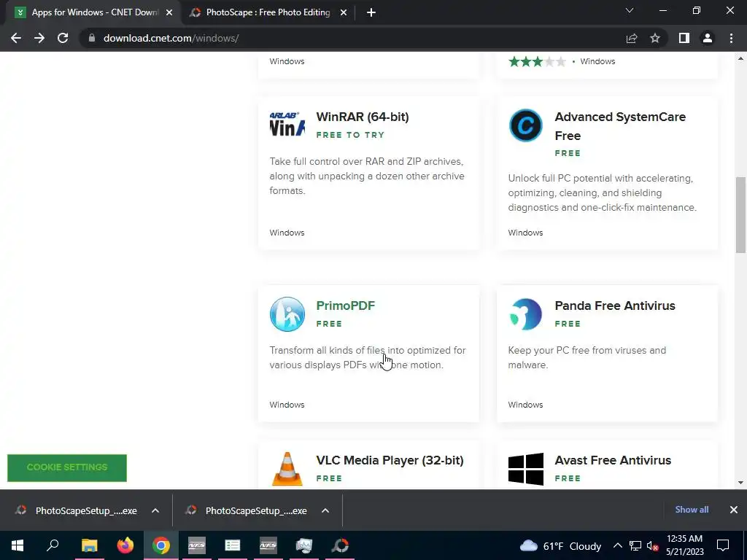The width and height of the screenshot is (747, 560).
Task: Open the Windows Start menu
Action: [x=18, y=545]
